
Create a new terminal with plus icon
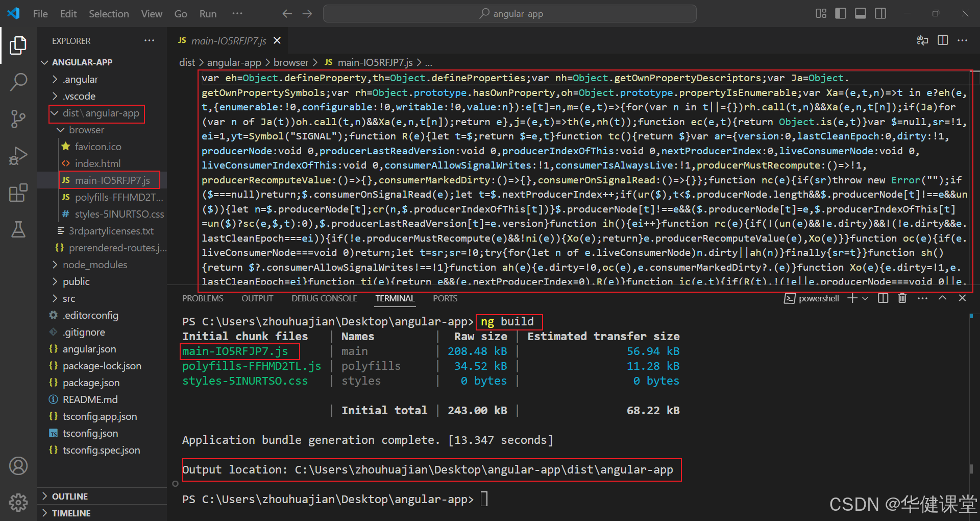tap(852, 298)
